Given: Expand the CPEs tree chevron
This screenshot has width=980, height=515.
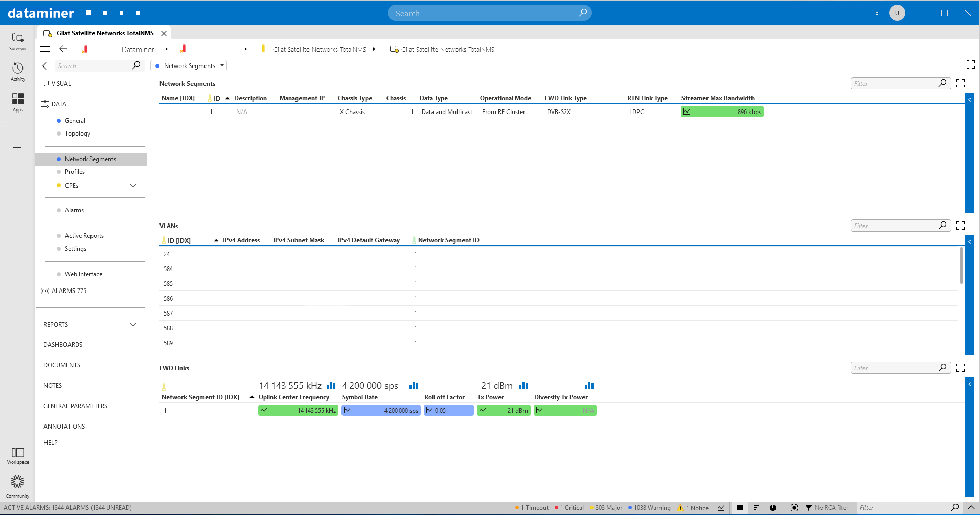Looking at the screenshot, I should 133,185.
